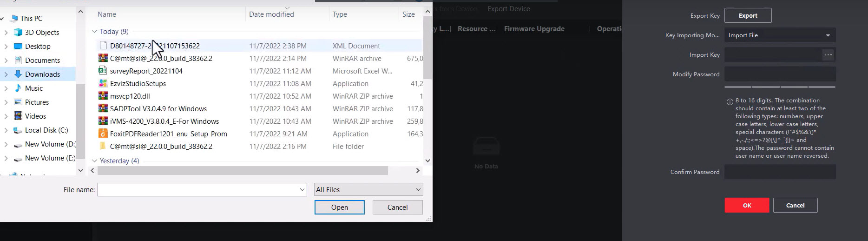Select the EzvizStudioSetups application icon
The image size is (868, 241).
coord(103,84)
